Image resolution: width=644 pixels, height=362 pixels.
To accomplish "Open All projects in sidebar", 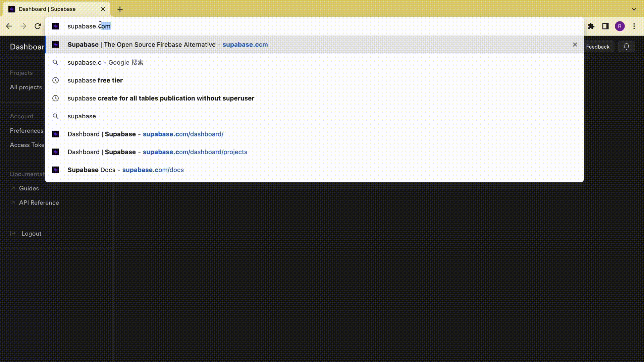I will click(x=26, y=87).
